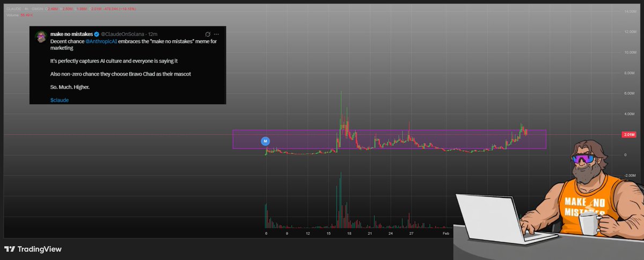Click the 'So. Much. Higher.' tweet line
644x260 pixels.
(x=70, y=87)
